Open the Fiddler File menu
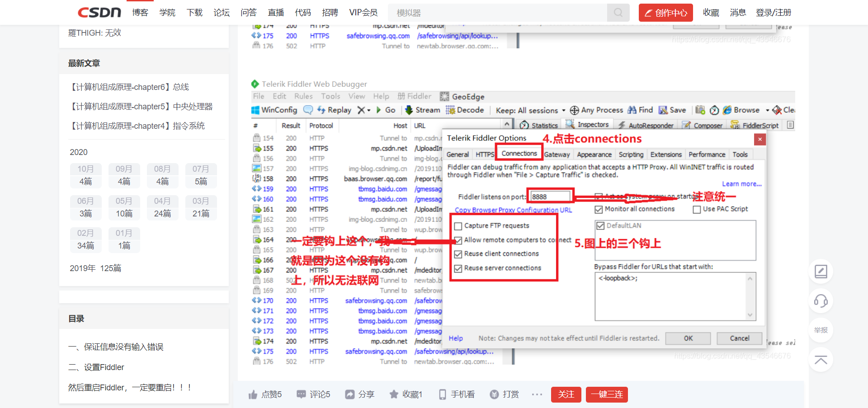The width and height of the screenshot is (868, 408). click(259, 96)
